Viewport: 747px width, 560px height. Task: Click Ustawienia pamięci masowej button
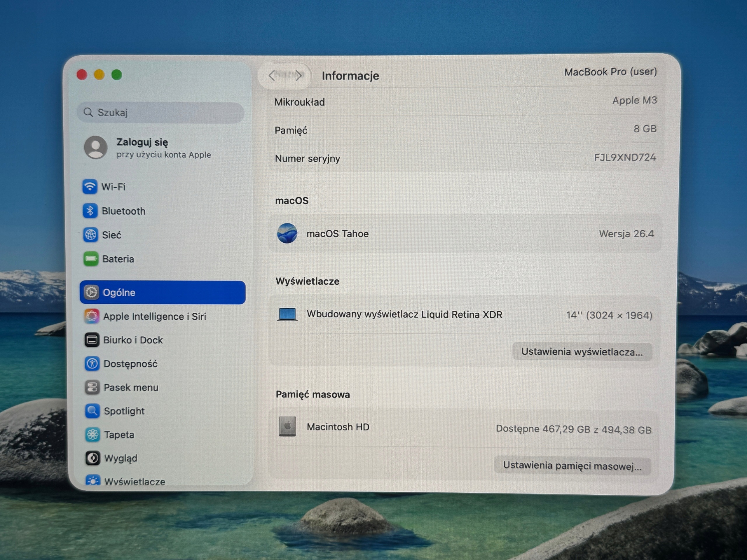coord(572,466)
